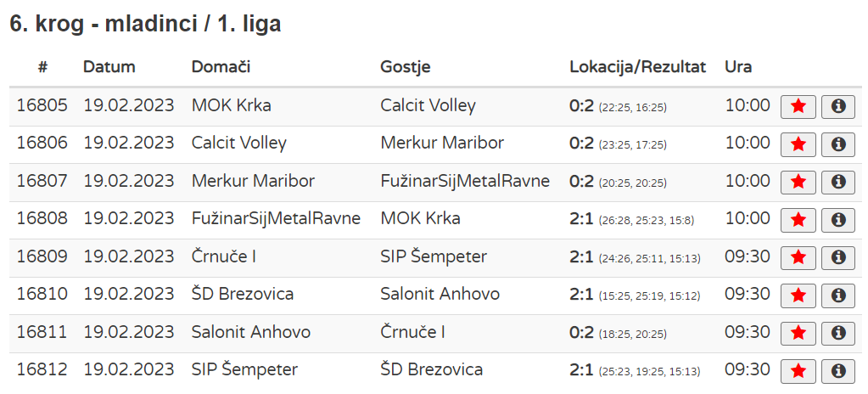Star match 16811 Salonit Anhovo game
Viewport: 868px width, 394px height.
[798, 333]
